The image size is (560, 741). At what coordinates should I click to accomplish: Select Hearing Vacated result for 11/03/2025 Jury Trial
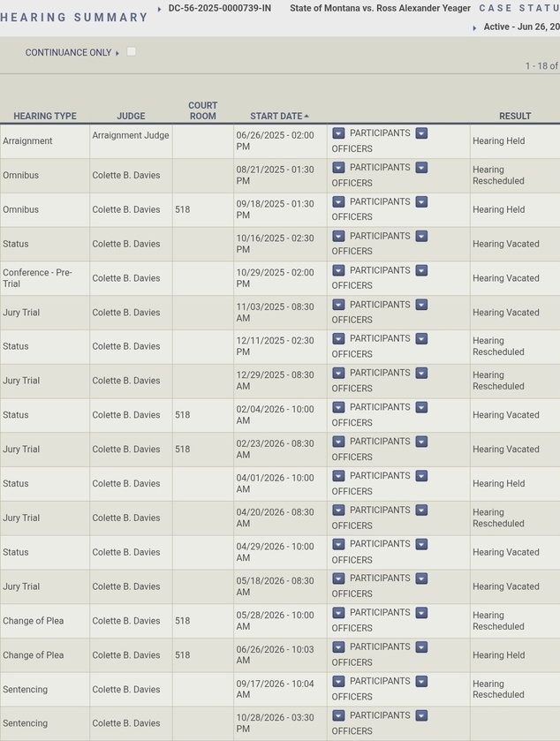[505, 313]
